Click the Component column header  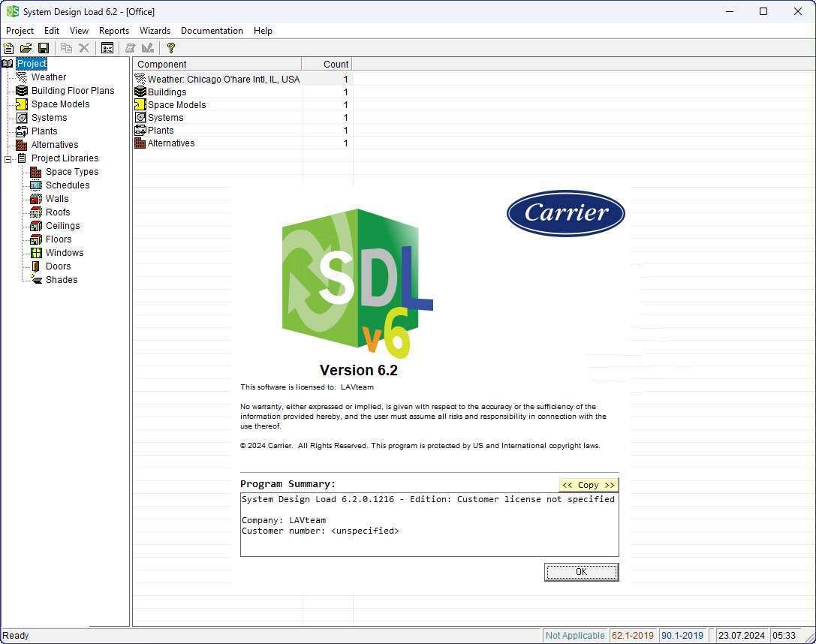coord(217,64)
